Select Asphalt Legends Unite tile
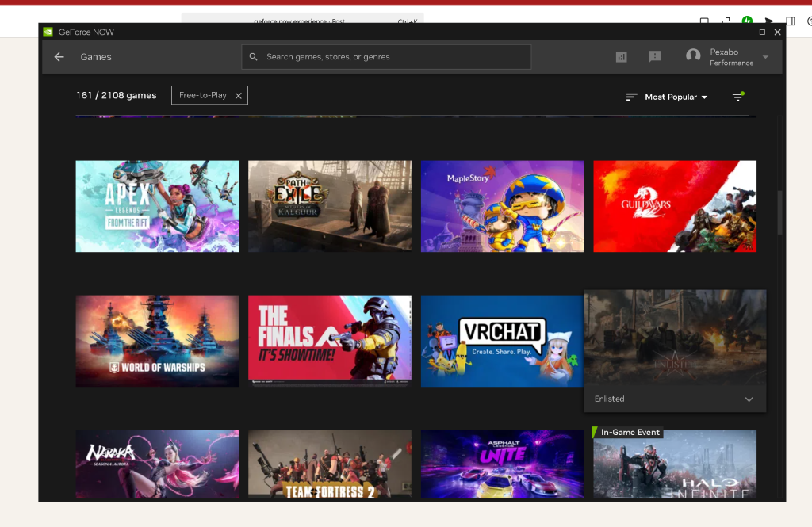The width and height of the screenshot is (812, 527). (x=502, y=464)
